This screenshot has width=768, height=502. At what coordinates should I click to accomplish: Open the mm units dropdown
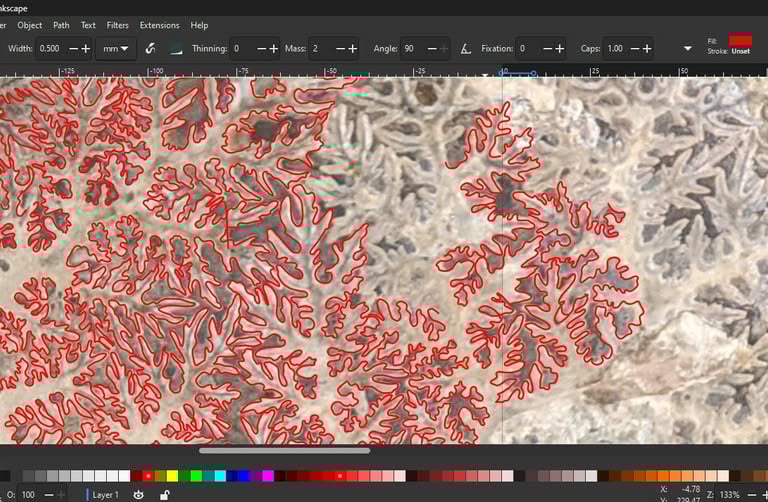pos(116,48)
